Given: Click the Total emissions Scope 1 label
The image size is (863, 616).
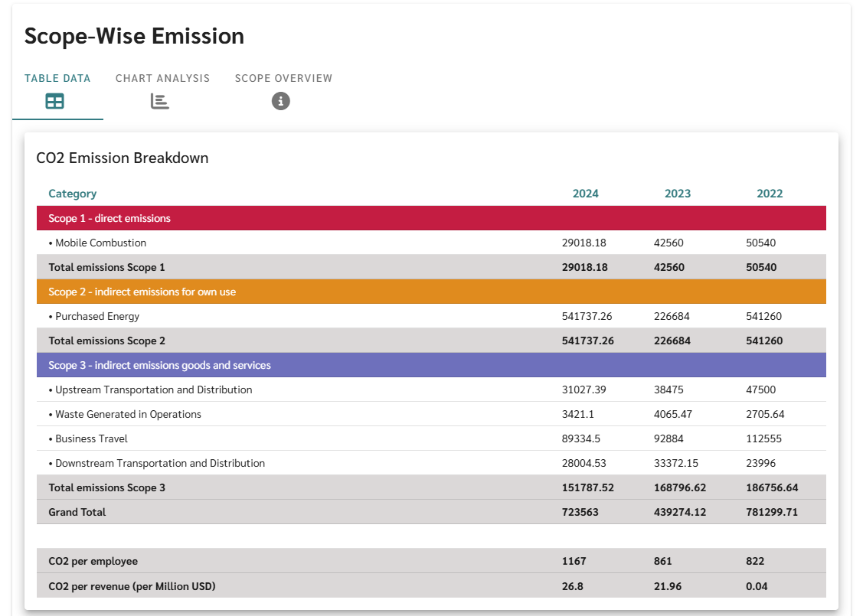Looking at the screenshot, I should [x=106, y=267].
